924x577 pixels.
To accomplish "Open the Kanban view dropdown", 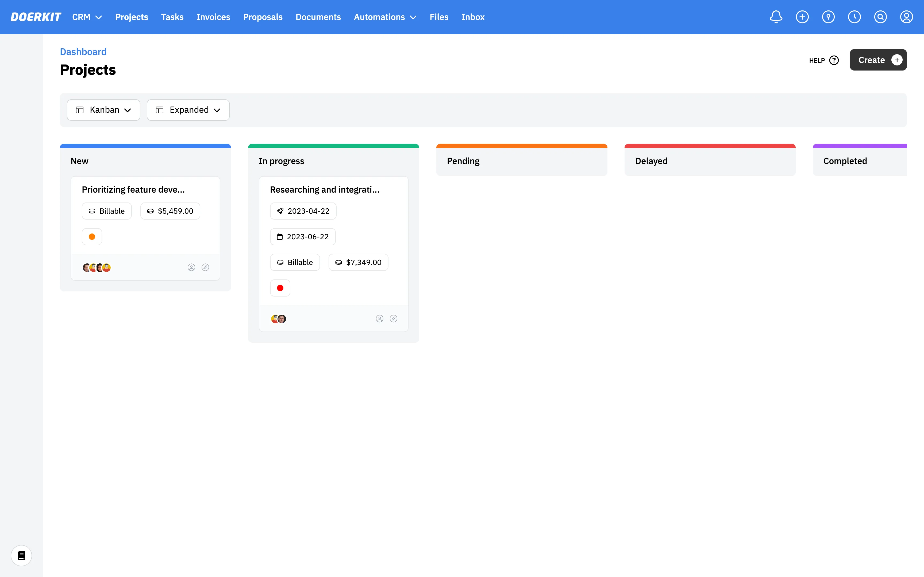I will click(103, 110).
